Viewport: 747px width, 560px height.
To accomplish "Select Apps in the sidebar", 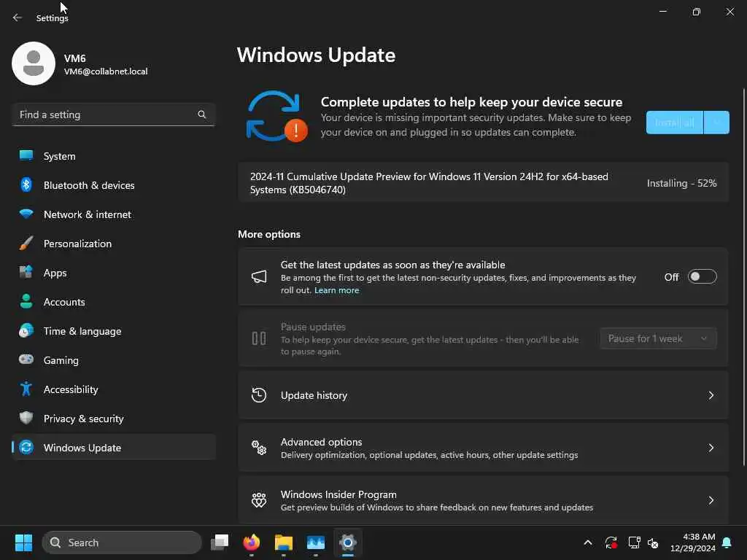I will coord(114,273).
